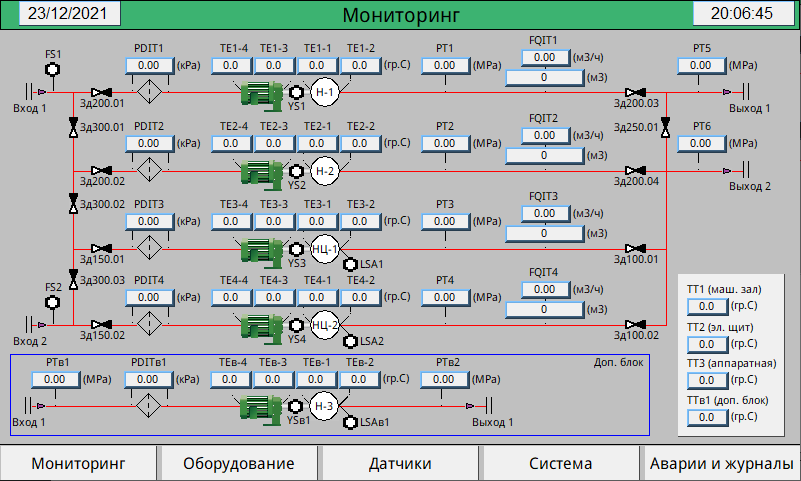This screenshot has width=801, height=481.
Task: Click the TT1 (маш. зал) temperature field
Action: pyautogui.click(x=707, y=306)
